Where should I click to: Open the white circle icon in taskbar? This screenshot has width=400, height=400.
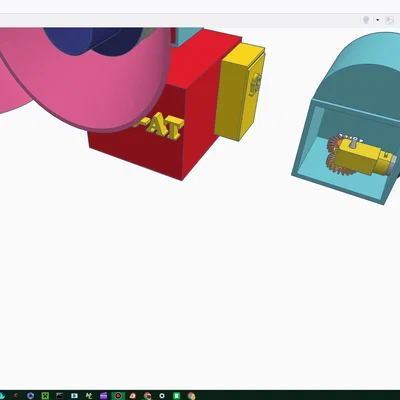162,396
